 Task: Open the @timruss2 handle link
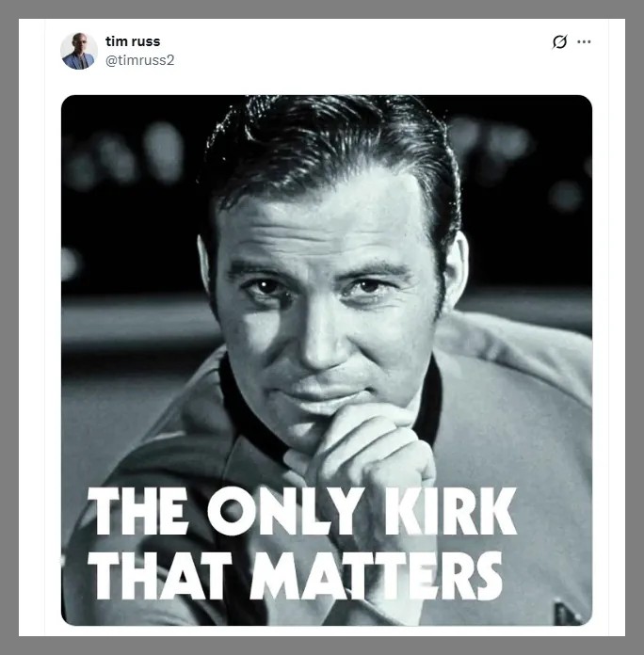click(x=140, y=60)
